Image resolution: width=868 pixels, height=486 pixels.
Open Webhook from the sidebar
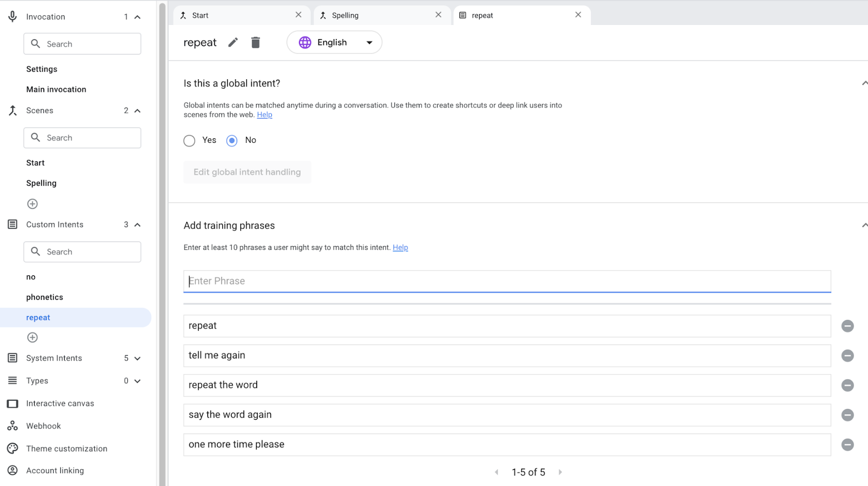coord(43,426)
